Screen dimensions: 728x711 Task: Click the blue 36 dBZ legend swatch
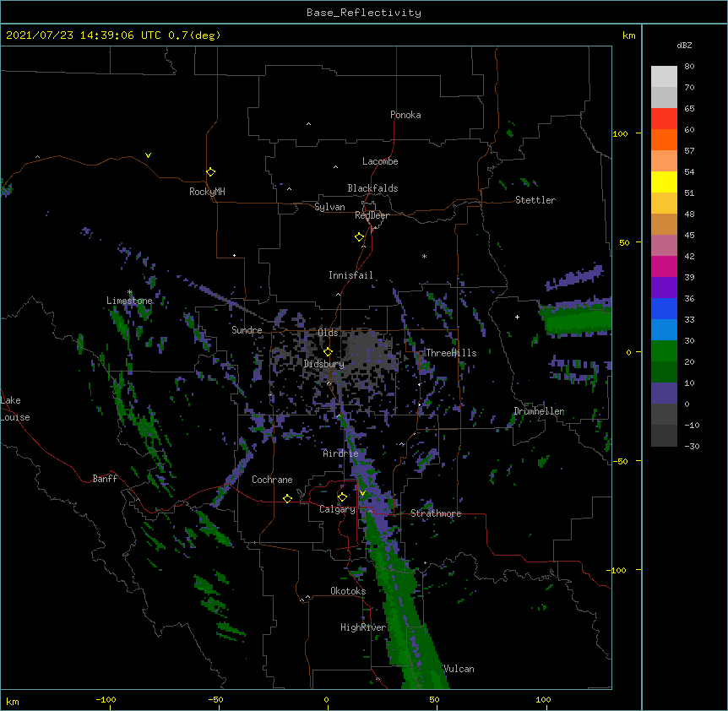tap(664, 308)
